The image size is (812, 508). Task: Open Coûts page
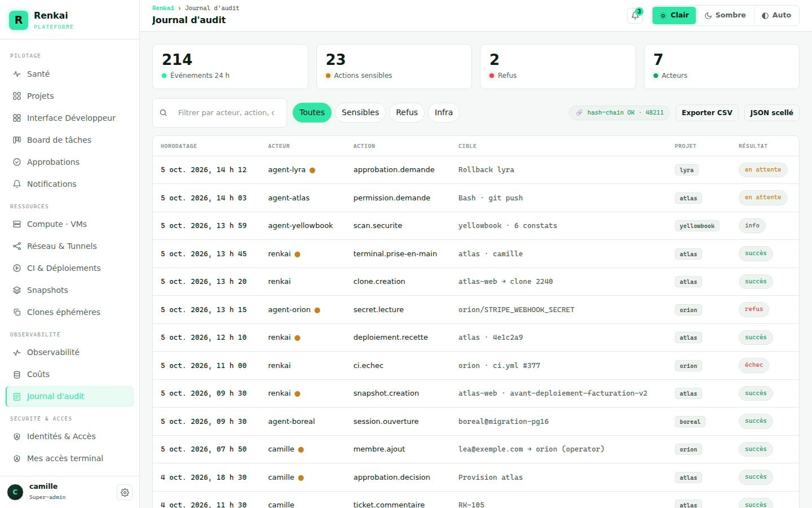(70, 374)
